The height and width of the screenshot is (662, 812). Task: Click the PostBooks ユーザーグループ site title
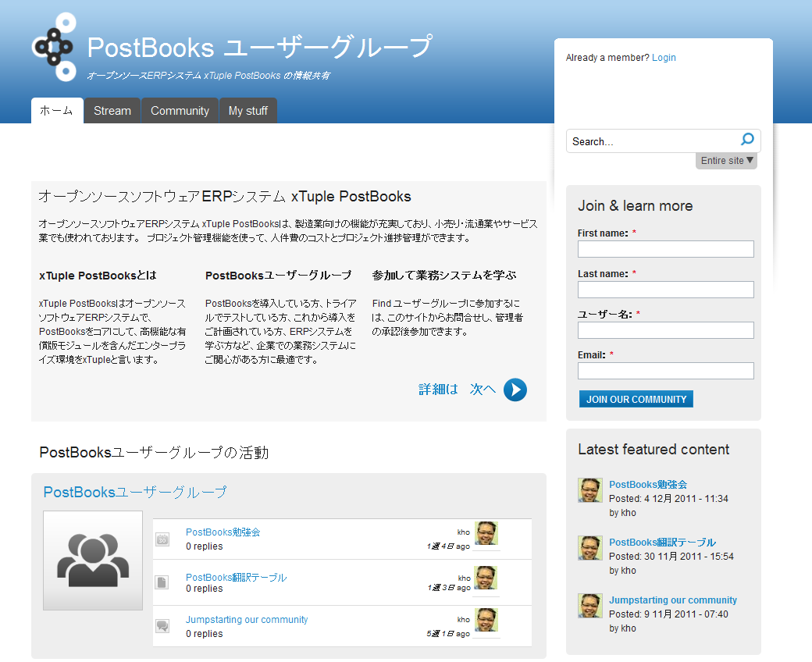coord(259,47)
